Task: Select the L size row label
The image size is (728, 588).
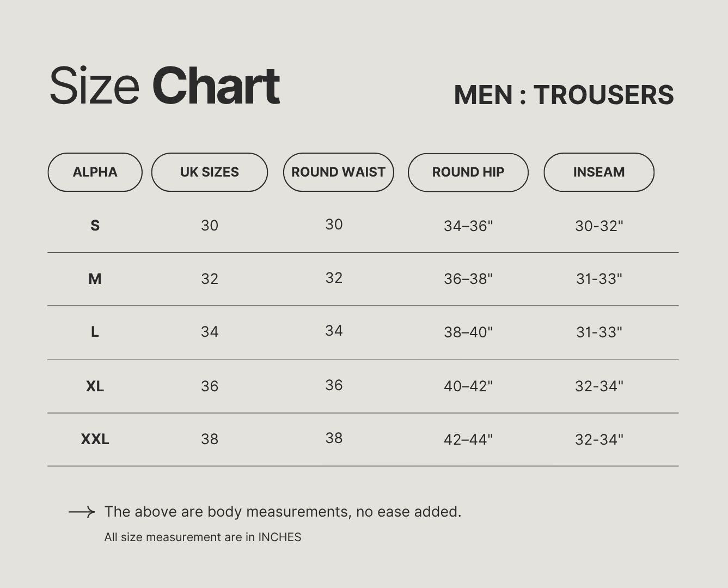Action: coord(95,332)
